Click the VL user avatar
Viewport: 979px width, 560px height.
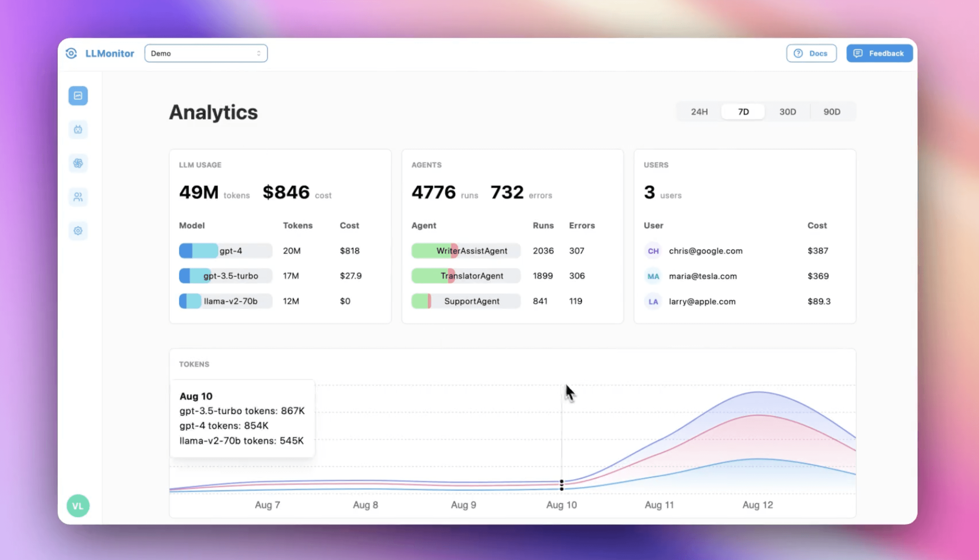[x=78, y=506]
